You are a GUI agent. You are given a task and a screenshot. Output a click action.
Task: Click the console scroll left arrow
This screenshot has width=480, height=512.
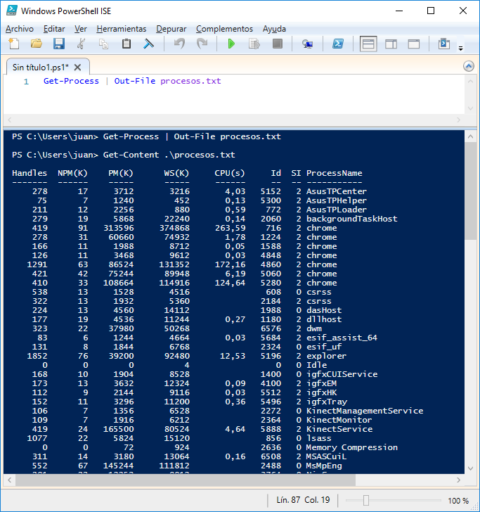[10, 480]
